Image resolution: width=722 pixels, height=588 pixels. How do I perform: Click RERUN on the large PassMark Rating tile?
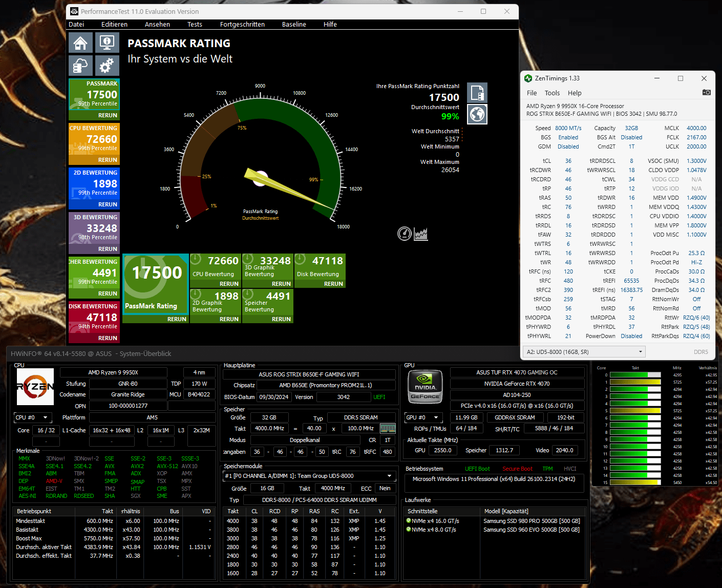click(x=177, y=319)
